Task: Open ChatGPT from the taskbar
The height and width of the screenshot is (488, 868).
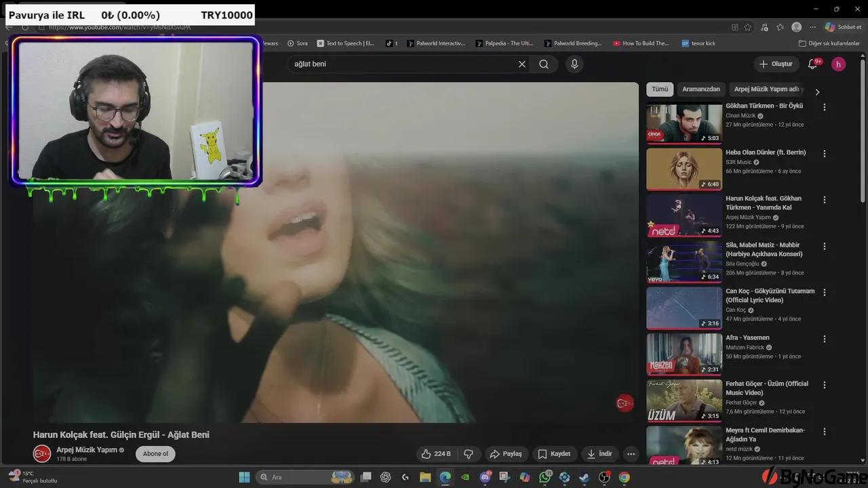Action: pyautogui.click(x=386, y=477)
